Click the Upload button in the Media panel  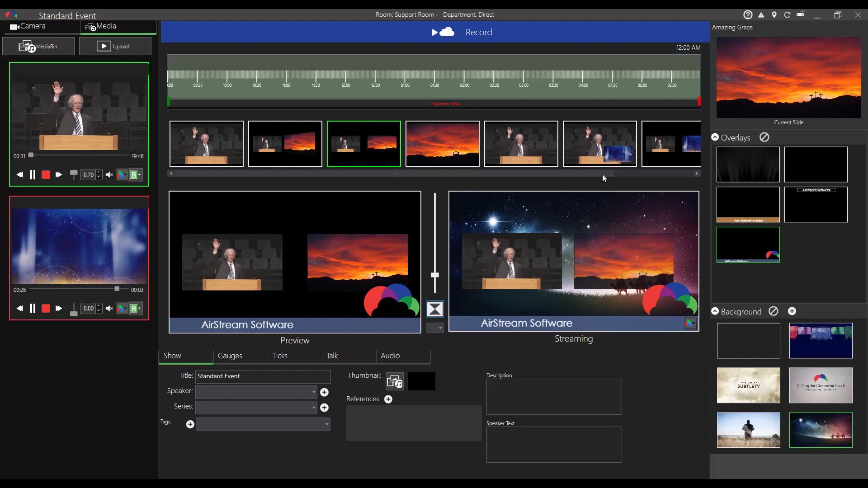pos(115,46)
